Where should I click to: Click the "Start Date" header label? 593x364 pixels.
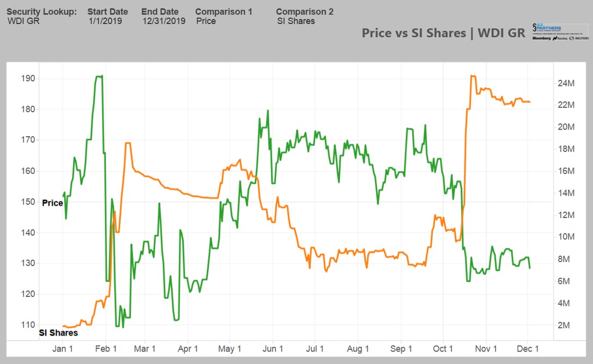click(x=107, y=11)
